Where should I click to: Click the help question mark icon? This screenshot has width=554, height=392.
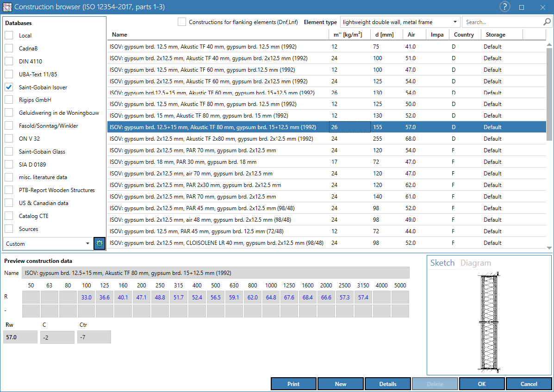point(504,6)
